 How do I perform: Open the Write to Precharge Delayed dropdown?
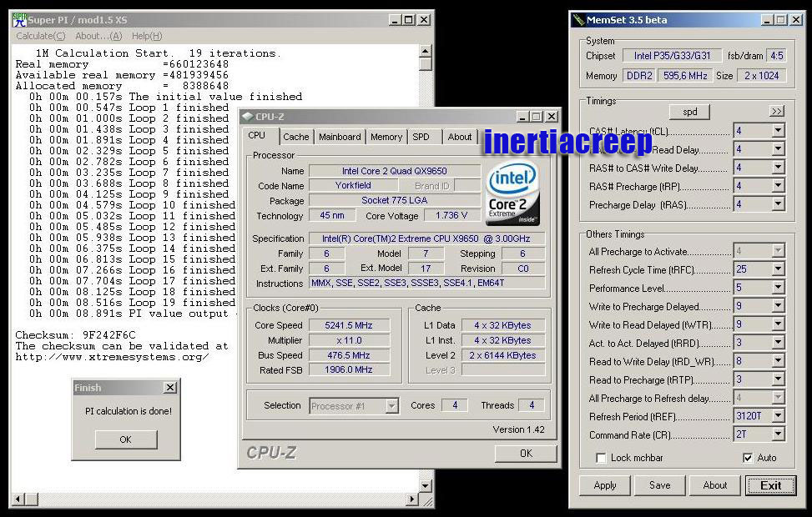click(x=778, y=305)
